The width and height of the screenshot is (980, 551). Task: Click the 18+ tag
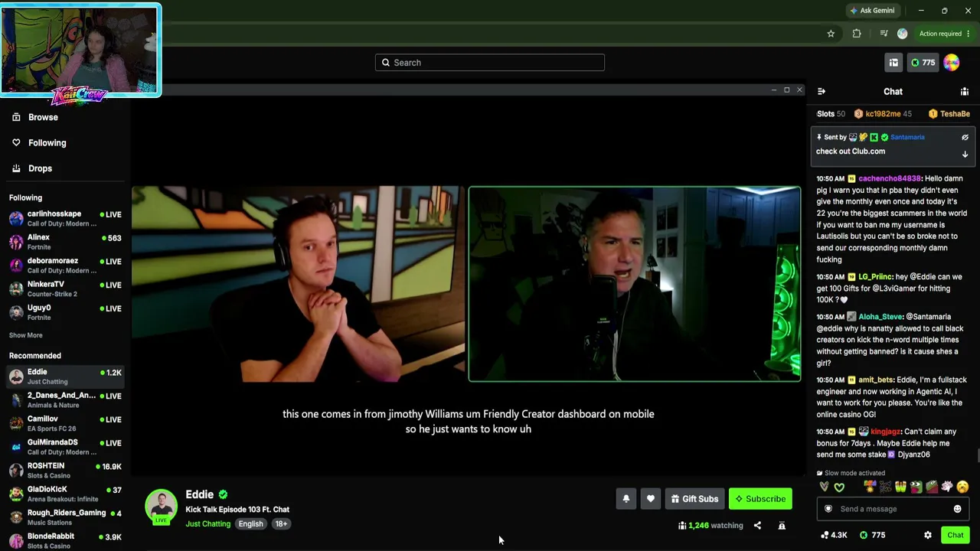tap(281, 524)
